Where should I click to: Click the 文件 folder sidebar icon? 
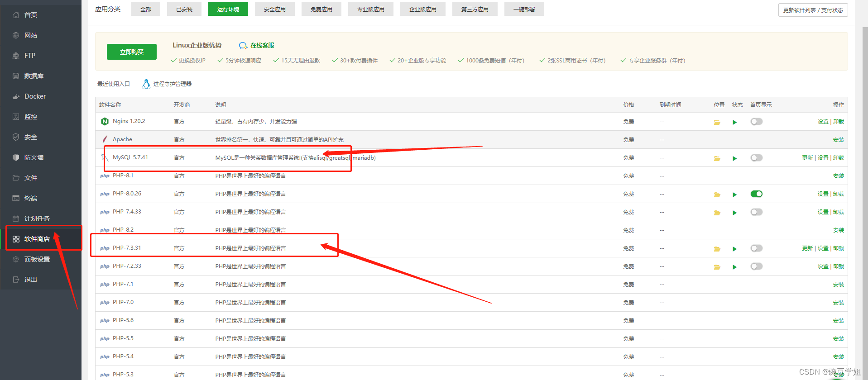coord(16,178)
